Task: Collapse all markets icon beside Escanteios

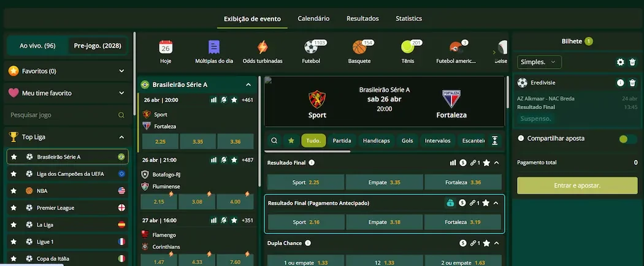Action: coord(494,140)
